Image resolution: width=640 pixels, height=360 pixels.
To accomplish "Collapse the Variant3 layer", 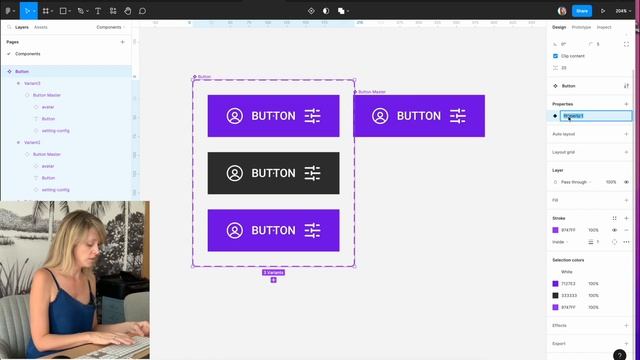I will pyautogui.click(x=18, y=83).
